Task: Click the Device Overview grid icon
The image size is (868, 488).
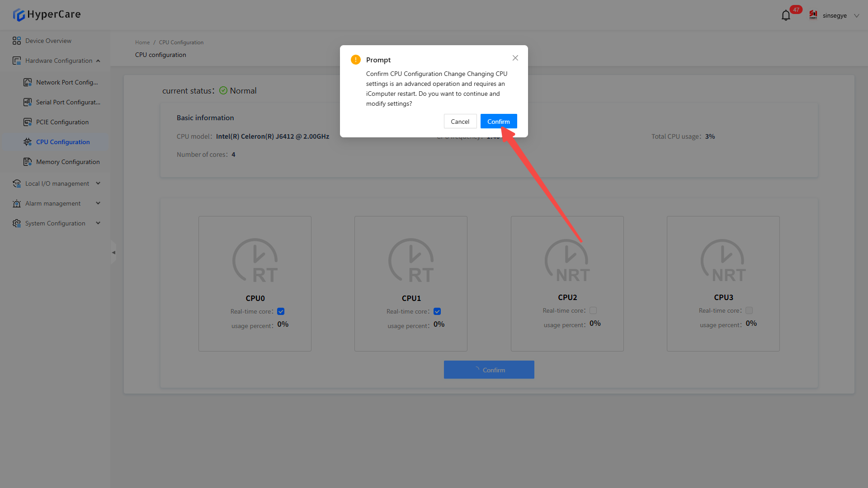Action: pyautogui.click(x=17, y=41)
